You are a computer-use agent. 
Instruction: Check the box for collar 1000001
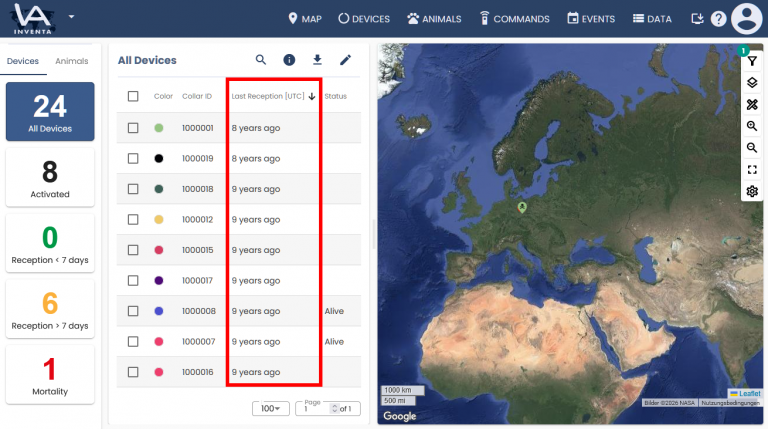[133, 128]
